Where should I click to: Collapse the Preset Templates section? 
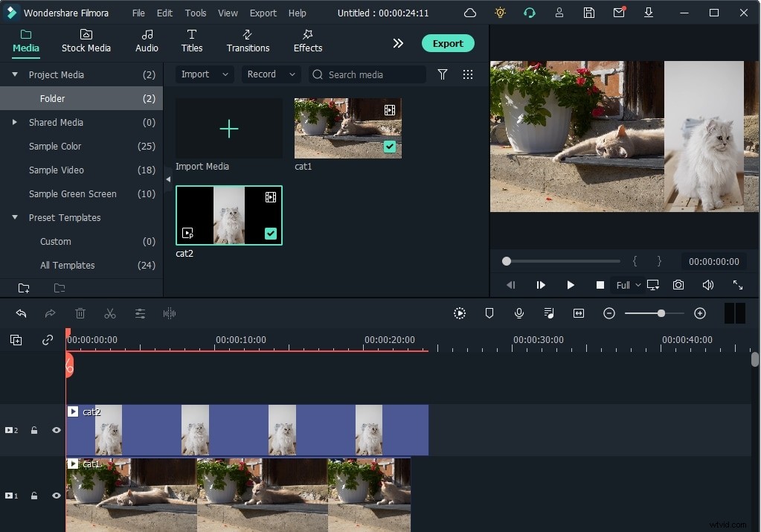pyautogui.click(x=14, y=217)
